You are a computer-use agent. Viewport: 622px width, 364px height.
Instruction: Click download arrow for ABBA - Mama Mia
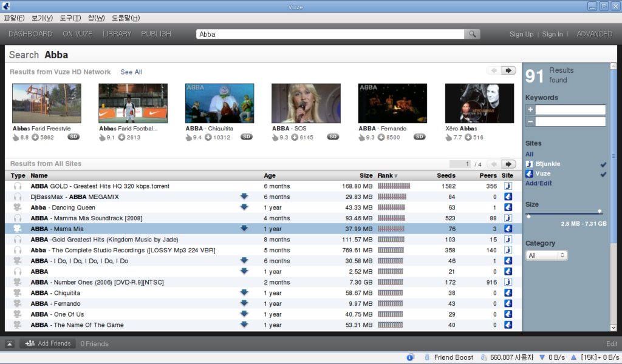[x=244, y=229]
